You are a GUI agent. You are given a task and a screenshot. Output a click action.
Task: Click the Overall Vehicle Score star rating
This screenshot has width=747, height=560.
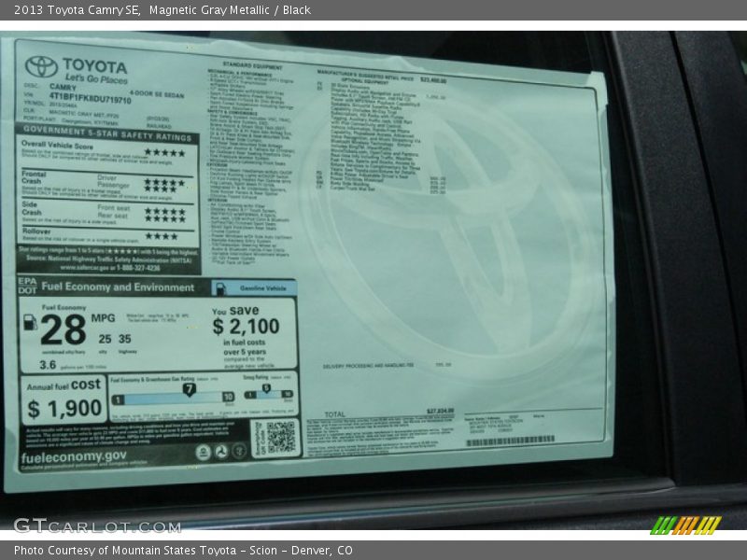tap(164, 152)
